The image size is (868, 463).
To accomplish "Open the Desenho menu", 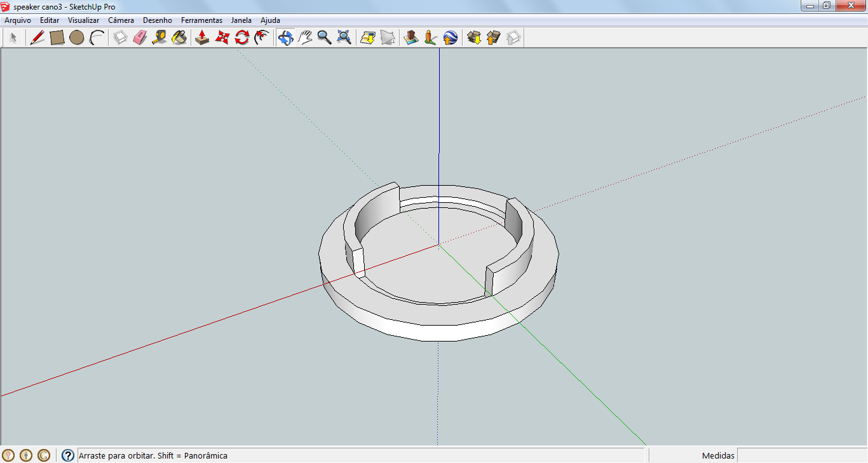I will tap(158, 20).
